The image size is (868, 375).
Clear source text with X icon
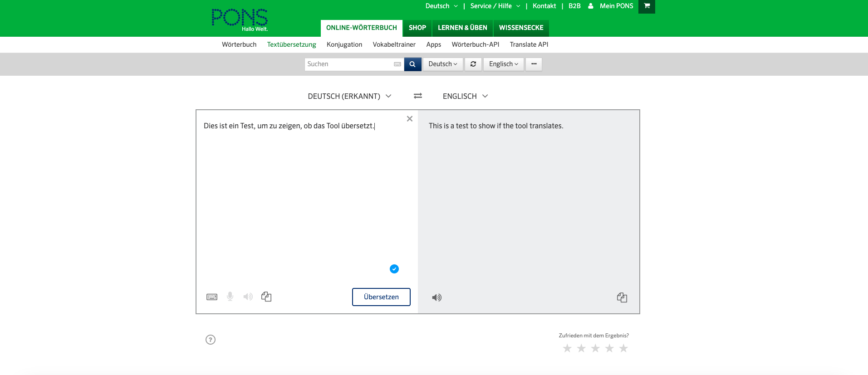click(410, 119)
